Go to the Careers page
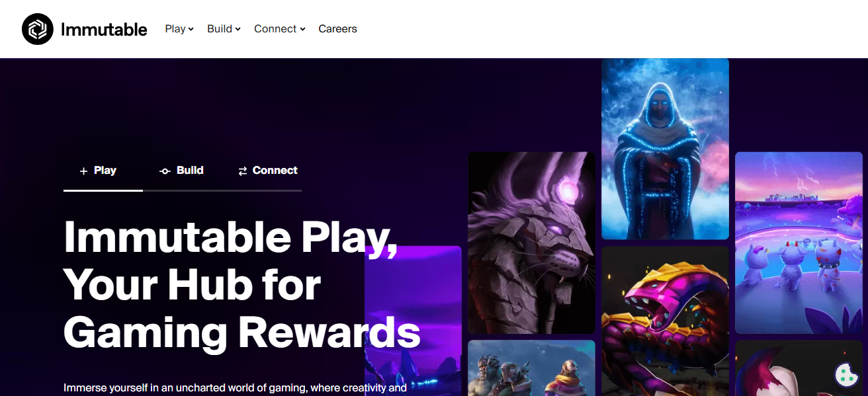868x396 pixels. click(x=337, y=29)
